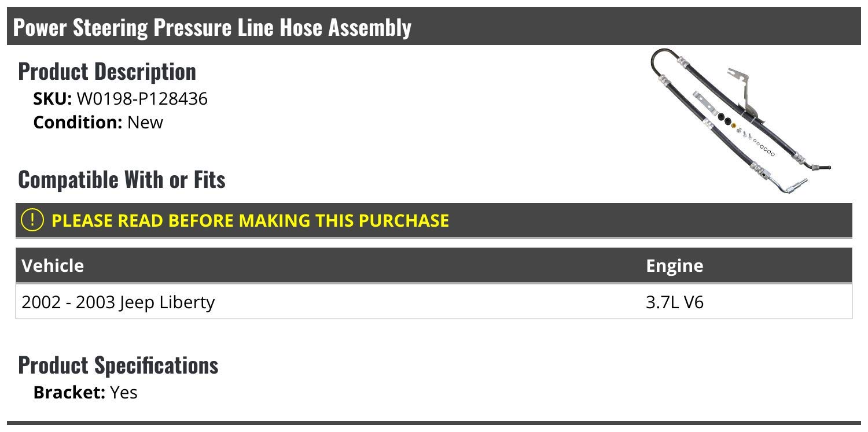Click the 3.7L V6 engine cell

tap(674, 302)
